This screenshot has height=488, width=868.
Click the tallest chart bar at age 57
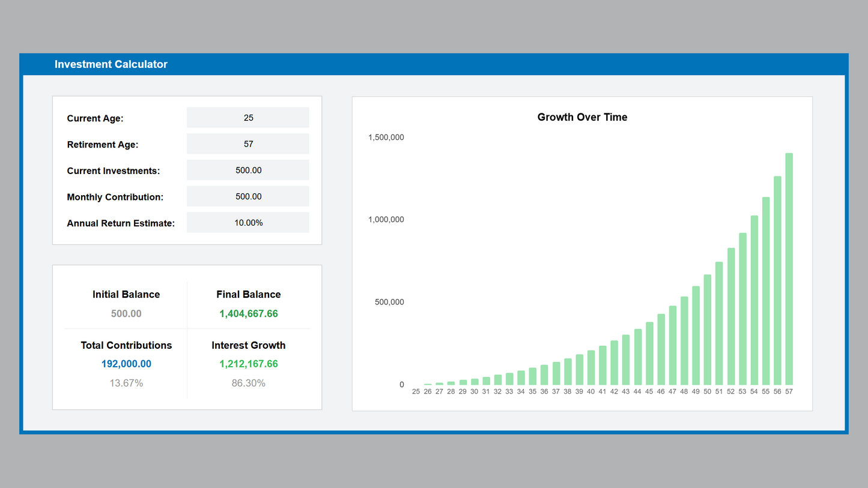(x=789, y=269)
